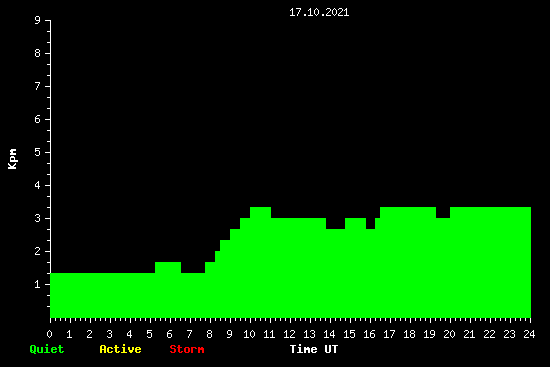550x367 pixels.
Task: Select the green Quiet legend label
Action: click(47, 349)
